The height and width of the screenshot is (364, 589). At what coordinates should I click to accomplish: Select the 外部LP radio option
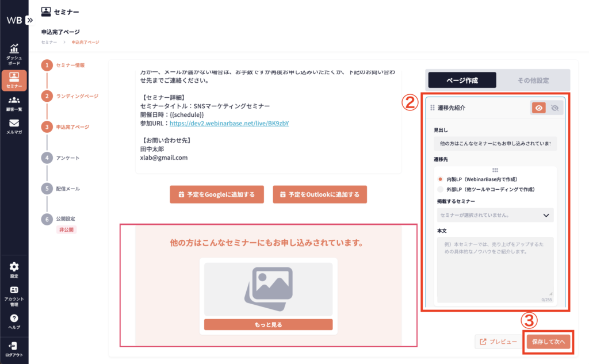tap(441, 189)
